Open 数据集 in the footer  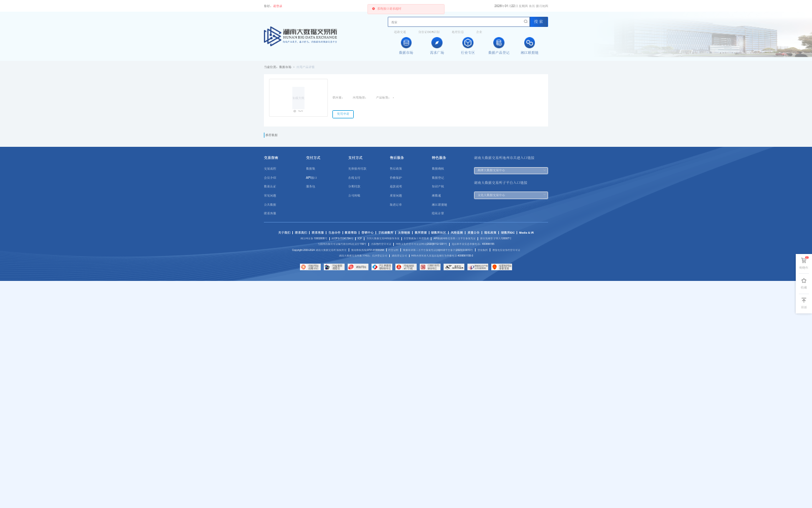[x=311, y=169]
